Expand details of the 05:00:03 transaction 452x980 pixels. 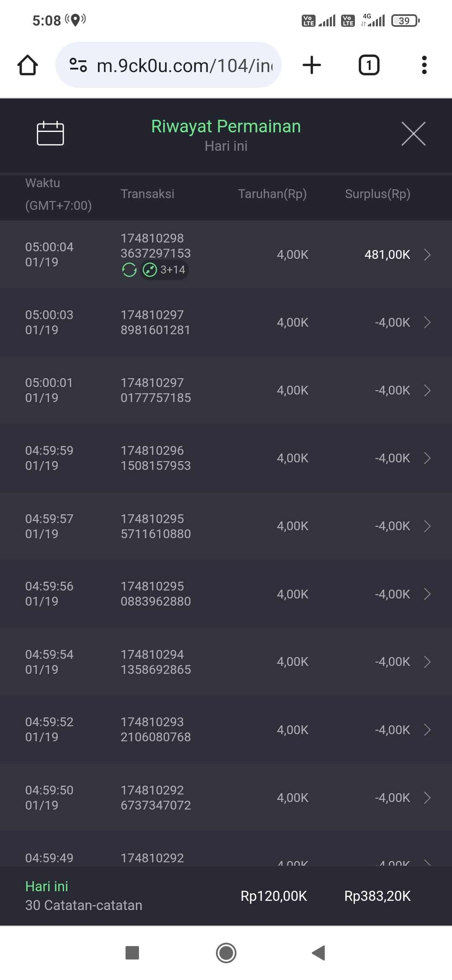pos(427,322)
